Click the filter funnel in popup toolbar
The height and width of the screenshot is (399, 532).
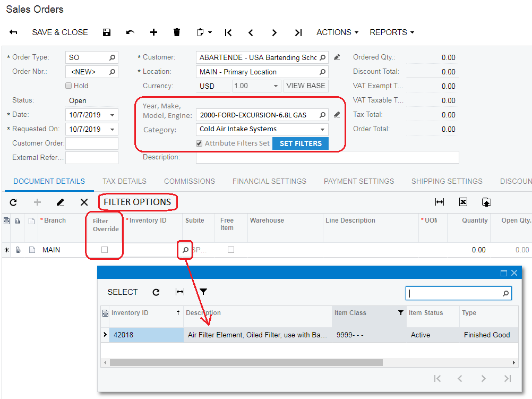click(x=203, y=292)
